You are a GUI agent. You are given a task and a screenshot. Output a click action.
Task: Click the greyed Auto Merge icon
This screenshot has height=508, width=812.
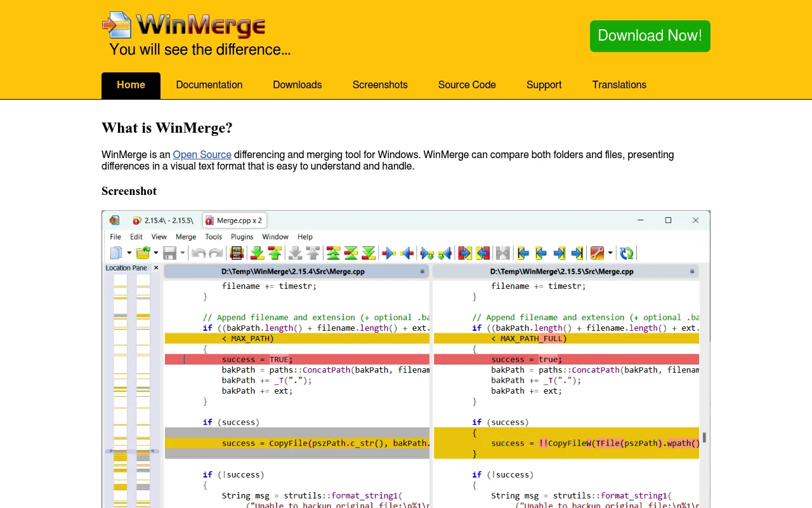pyautogui.click(x=503, y=253)
